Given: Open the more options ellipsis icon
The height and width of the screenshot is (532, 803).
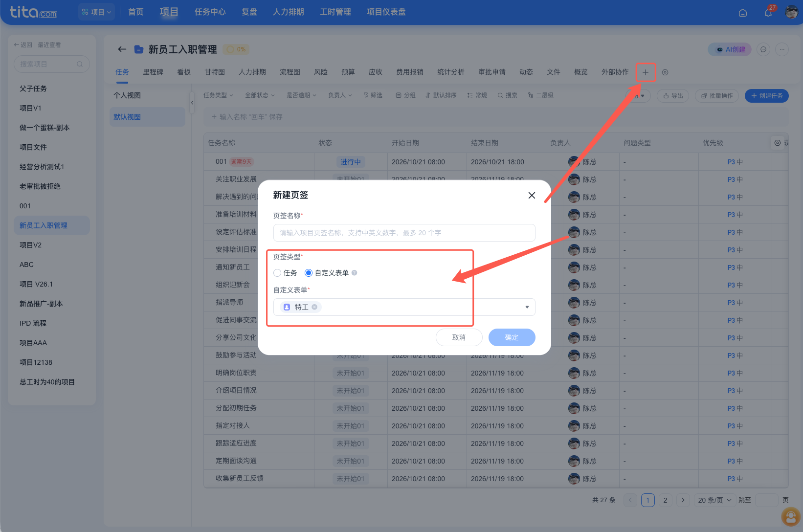Looking at the screenshot, I should coord(782,49).
